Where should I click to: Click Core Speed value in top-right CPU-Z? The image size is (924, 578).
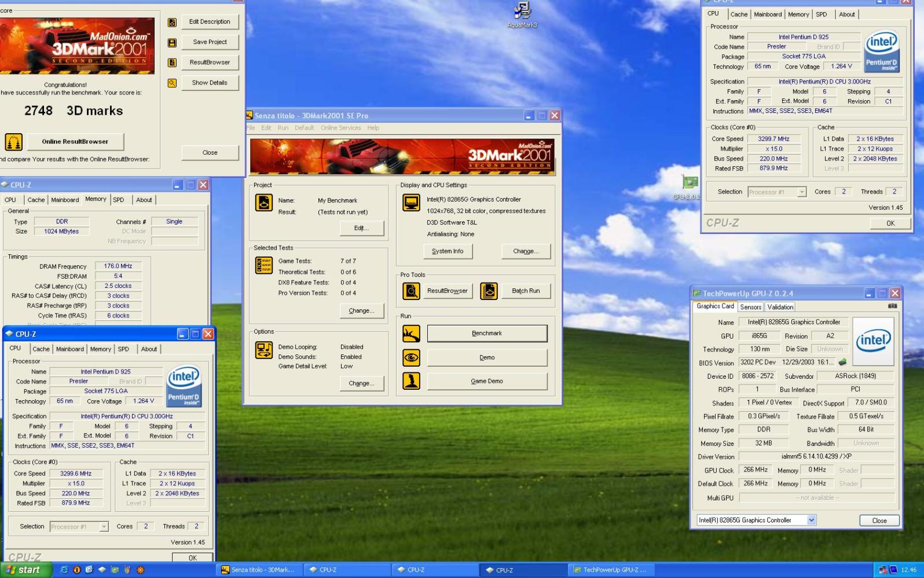pyautogui.click(x=774, y=139)
